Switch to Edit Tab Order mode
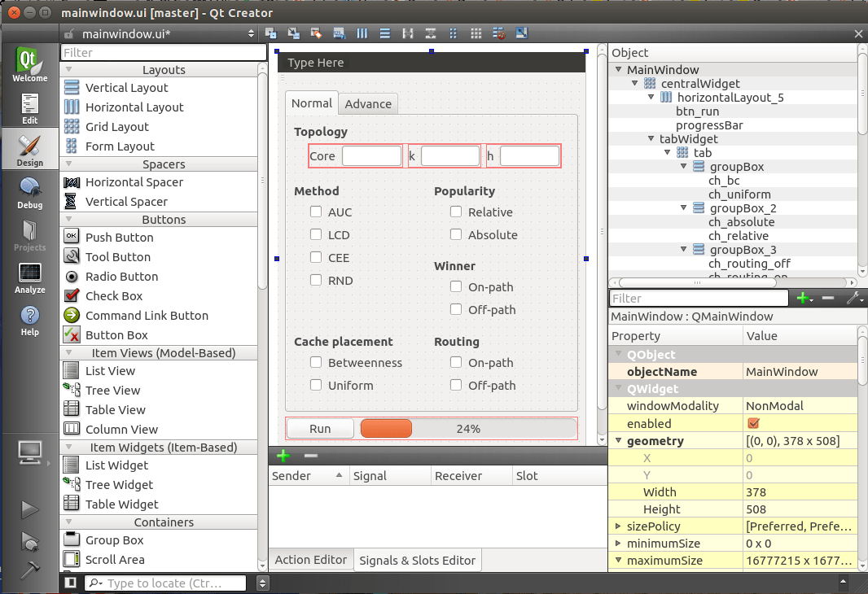The height and width of the screenshot is (594, 868). (x=339, y=33)
